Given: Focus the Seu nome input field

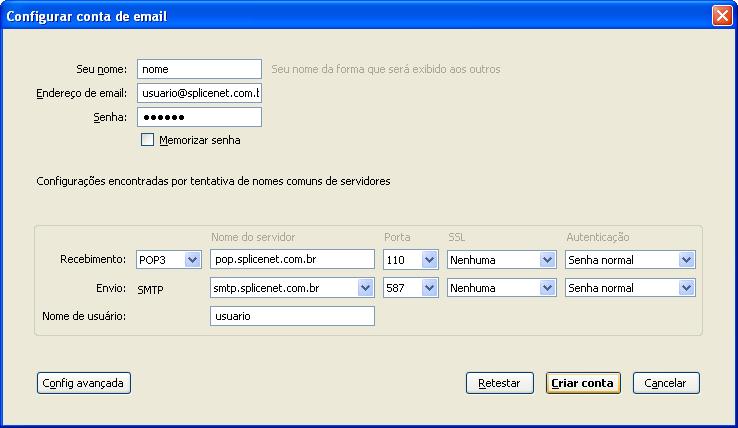Looking at the screenshot, I should 200,69.
